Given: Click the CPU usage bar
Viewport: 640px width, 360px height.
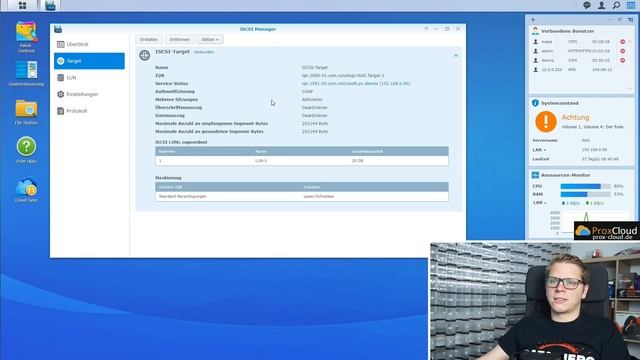Looking at the screenshot, I should click(585, 186).
